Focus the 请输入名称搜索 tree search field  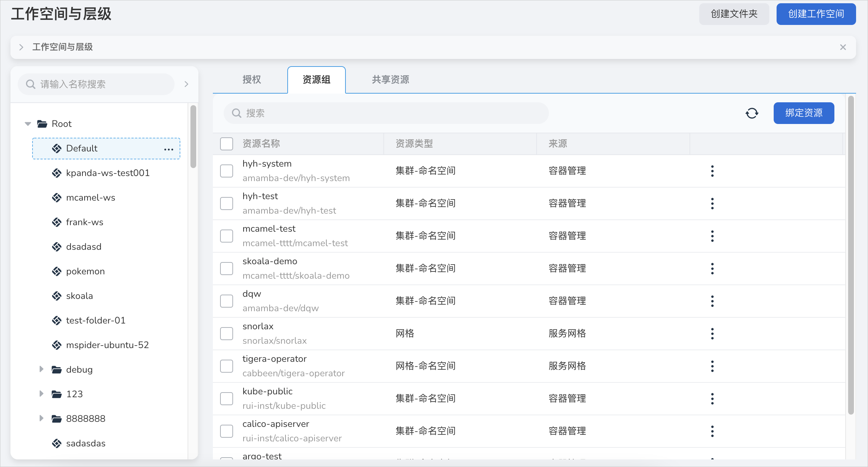(96, 84)
